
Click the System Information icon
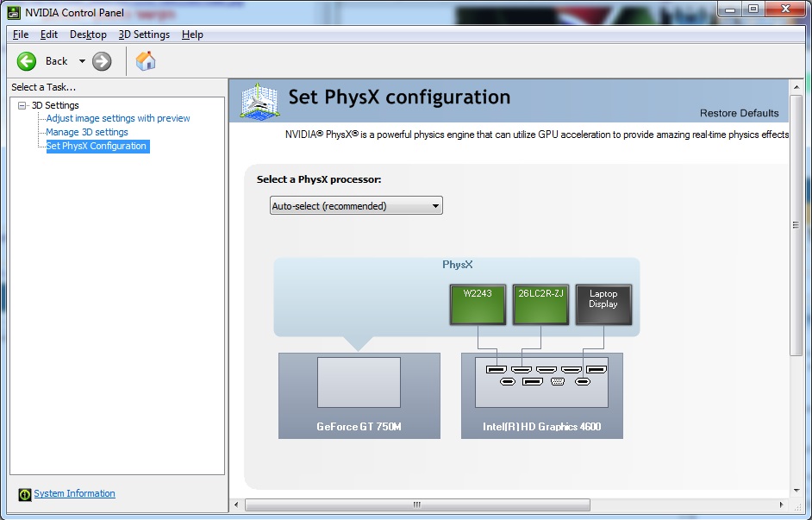pos(25,494)
